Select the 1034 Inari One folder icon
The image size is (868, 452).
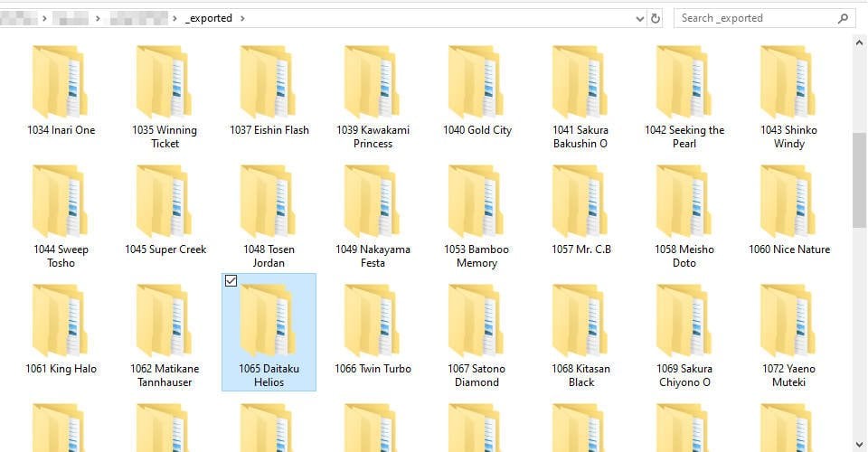(x=60, y=82)
